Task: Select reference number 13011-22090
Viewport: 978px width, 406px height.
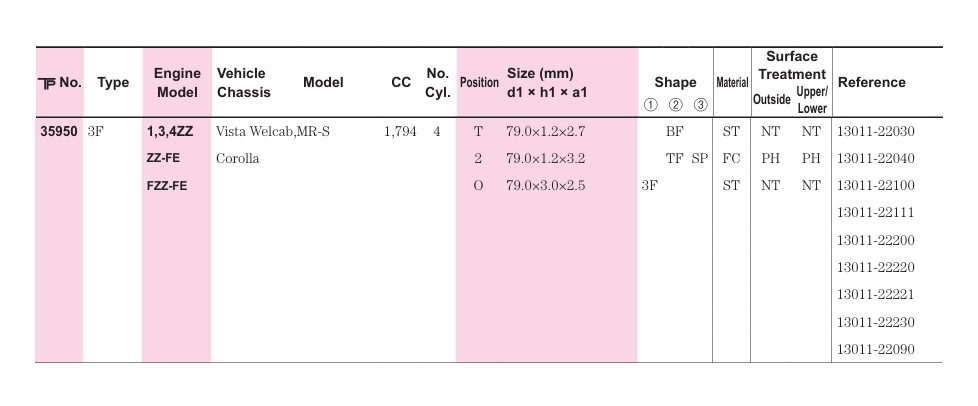Action: click(x=876, y=349)
